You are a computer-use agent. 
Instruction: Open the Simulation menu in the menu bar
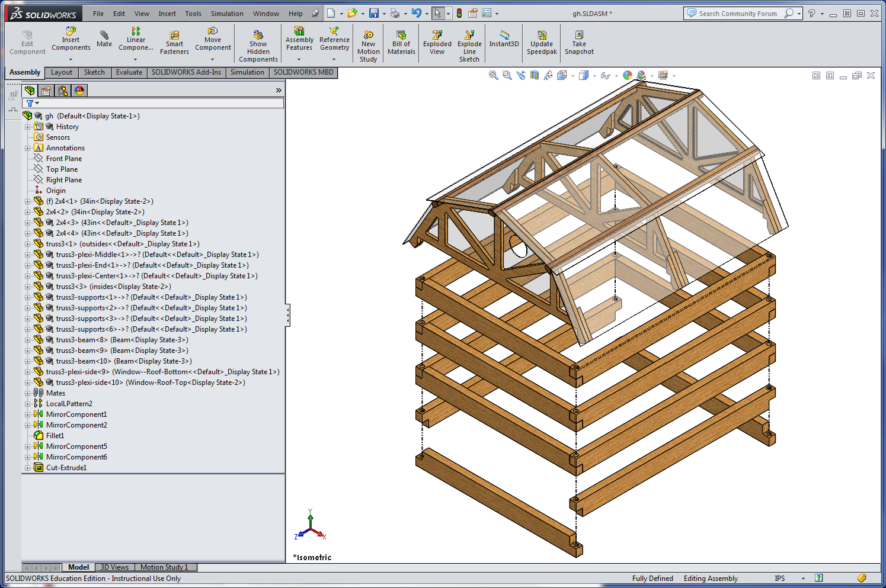coord(227,14)
